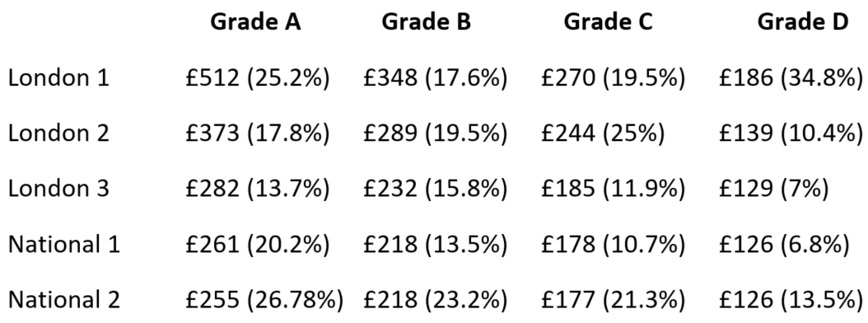Click the Grade A column header
Image resolution: width=868 pixels, height=323 pixels.
point(255,21)
